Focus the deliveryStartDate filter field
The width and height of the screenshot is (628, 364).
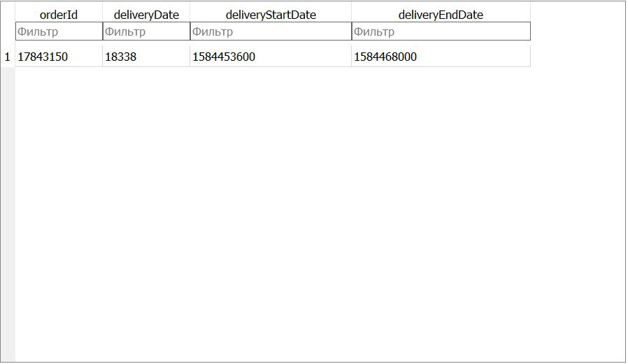tap(271, 31)
